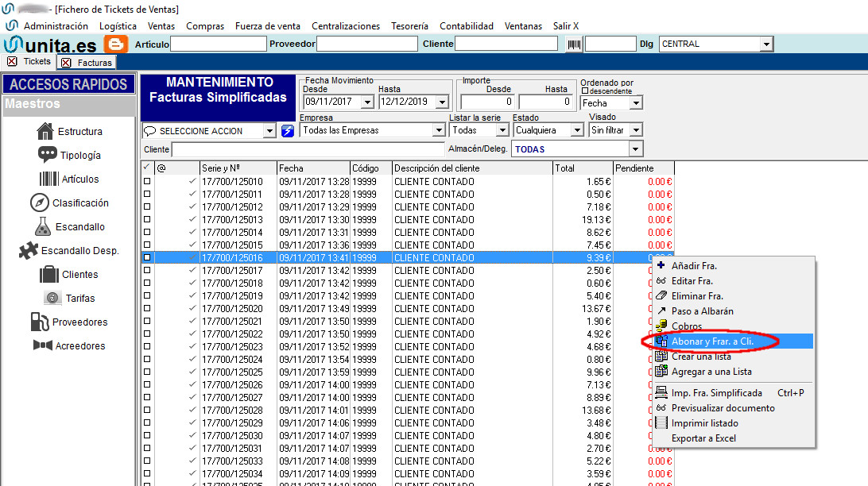Open Clasificación compass icon
Screen dimensions: 868x486
[x=39, y=203]
